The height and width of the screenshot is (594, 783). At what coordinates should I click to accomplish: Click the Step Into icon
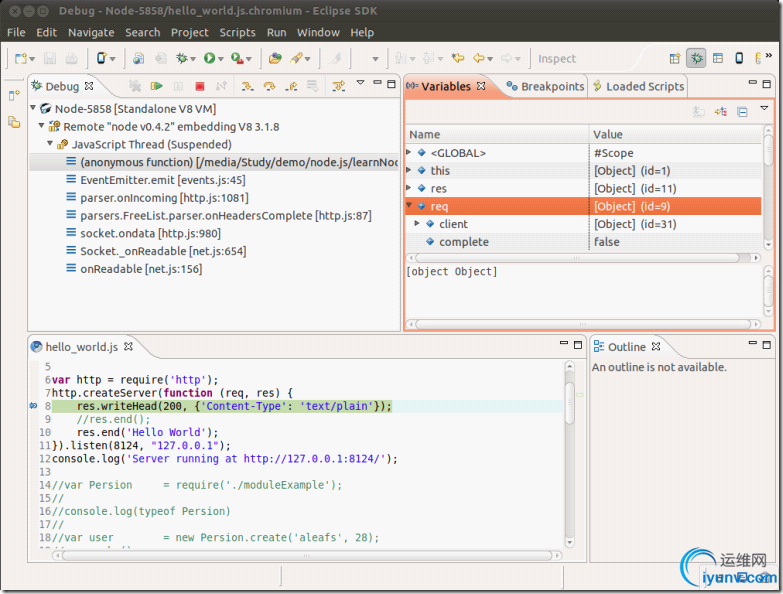tap(247, 86)
